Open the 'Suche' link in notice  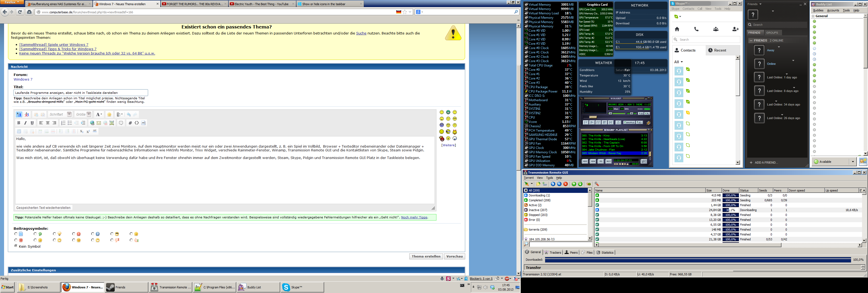click(361, 33)
